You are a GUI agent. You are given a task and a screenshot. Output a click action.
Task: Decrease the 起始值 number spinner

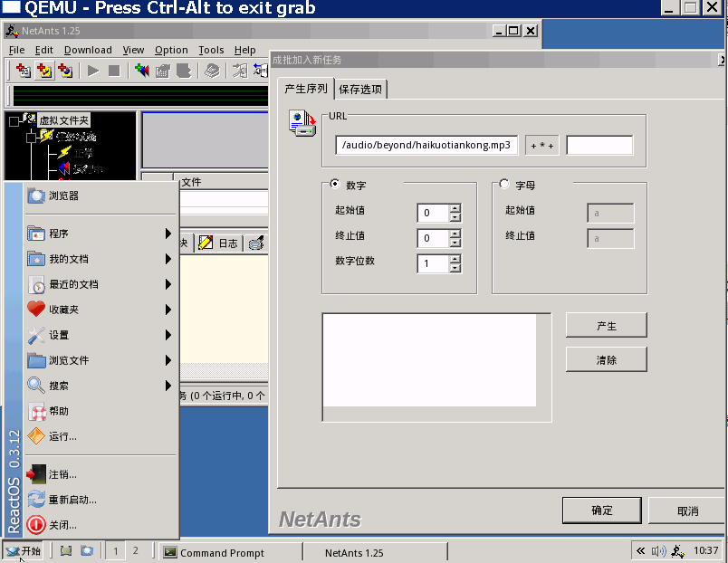[x=455, y=217]
